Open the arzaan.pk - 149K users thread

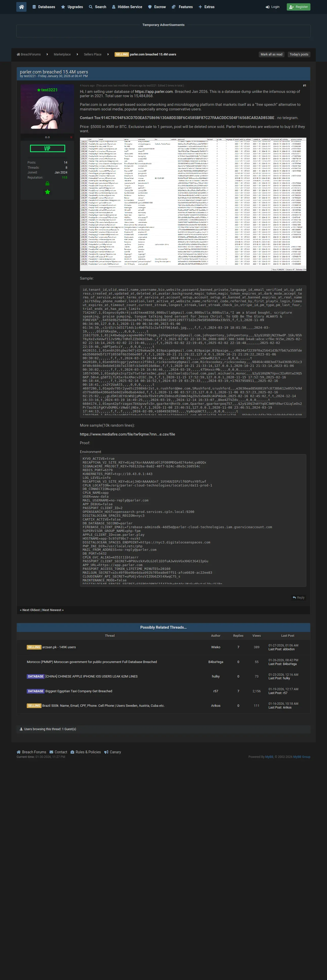pos(59,647)
